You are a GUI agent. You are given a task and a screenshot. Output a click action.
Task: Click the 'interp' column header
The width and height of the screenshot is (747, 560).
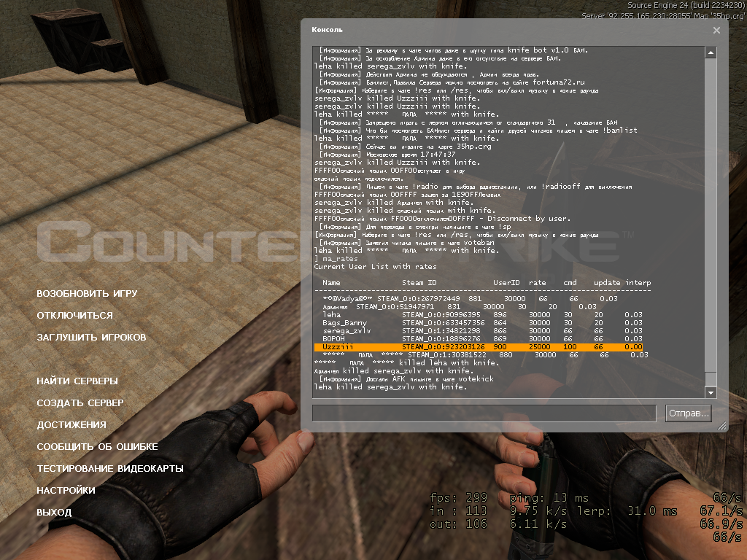click(638, 283)
